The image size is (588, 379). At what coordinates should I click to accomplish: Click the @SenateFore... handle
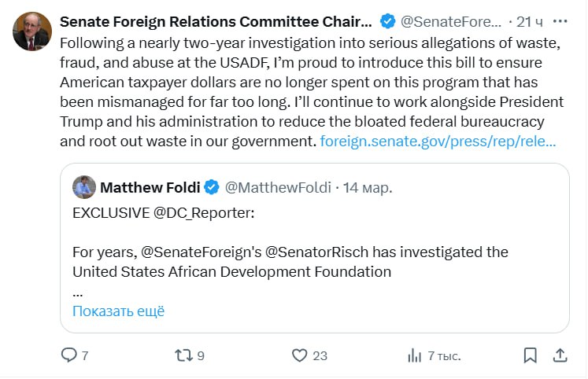(x=451, y=20)
